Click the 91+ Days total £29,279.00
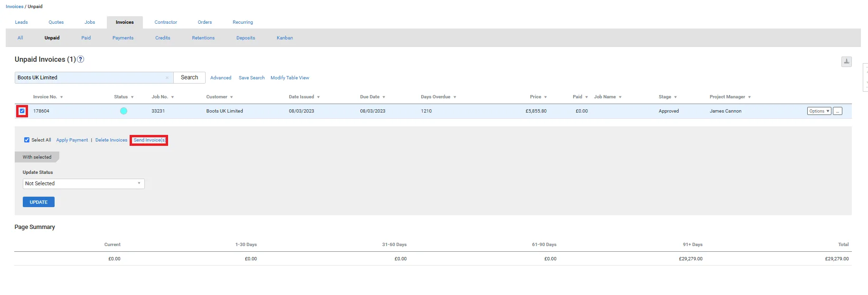The width and height of the screenshot is (868, 295). pos(690,259)
